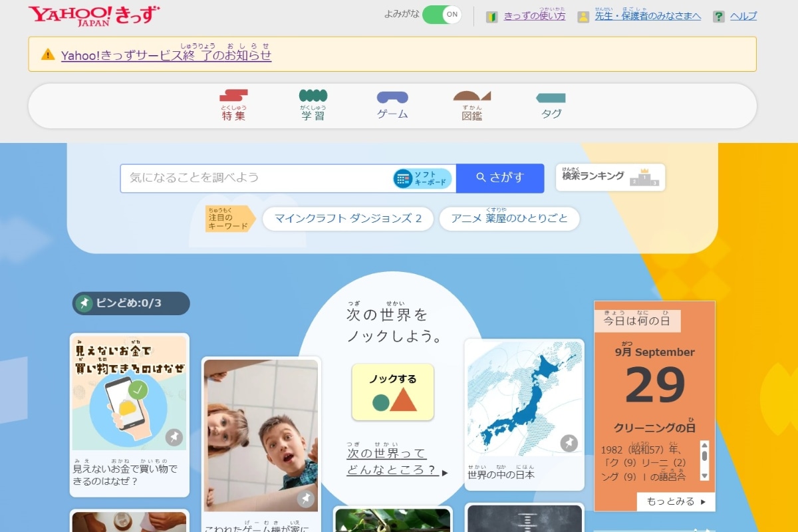Open the ソフトキーボード soft keyboard icon
The image size is (798, 532).
tap(422, 178)
